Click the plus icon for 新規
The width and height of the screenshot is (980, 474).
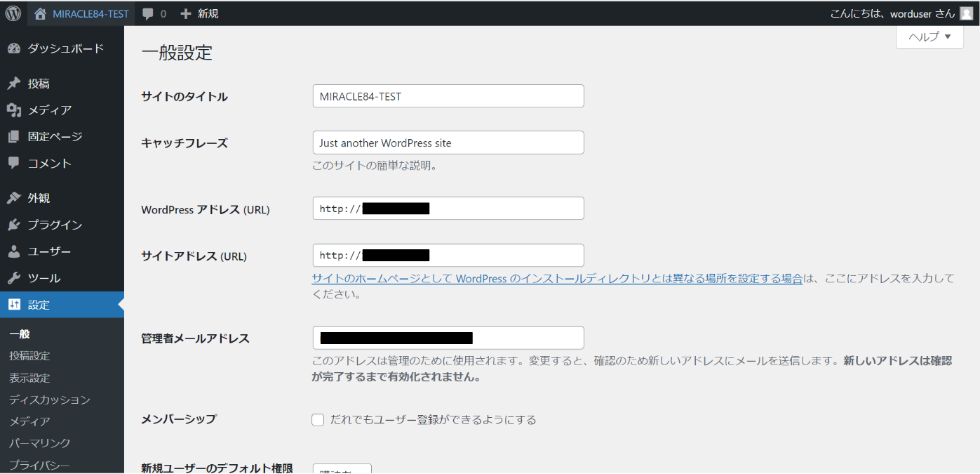pyautogui.click(x=185, y=13)
